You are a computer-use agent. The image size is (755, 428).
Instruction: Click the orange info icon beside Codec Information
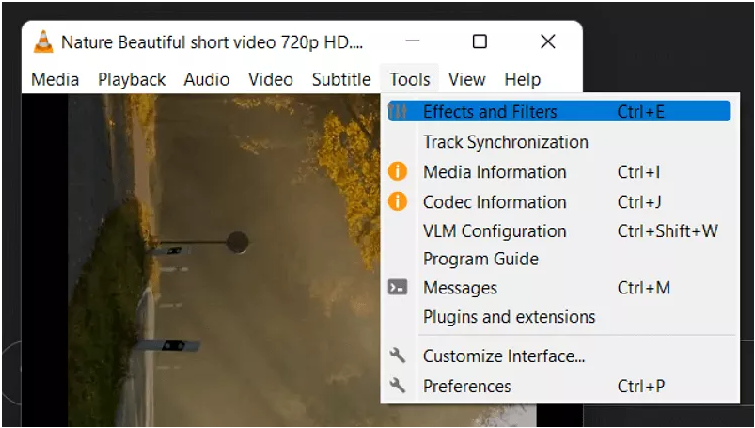pos(397,202)
